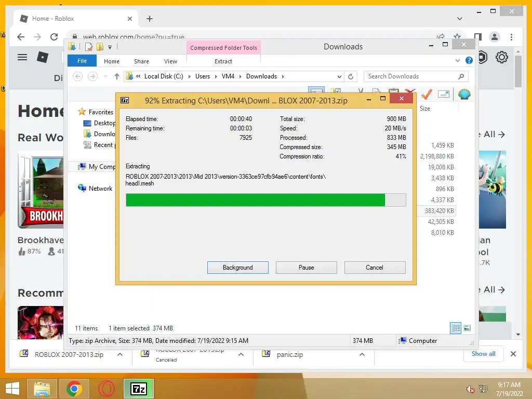This screenshot has width=532, height=399.
Task: Expand options for the Canceled download item
Action: [241, 354]
